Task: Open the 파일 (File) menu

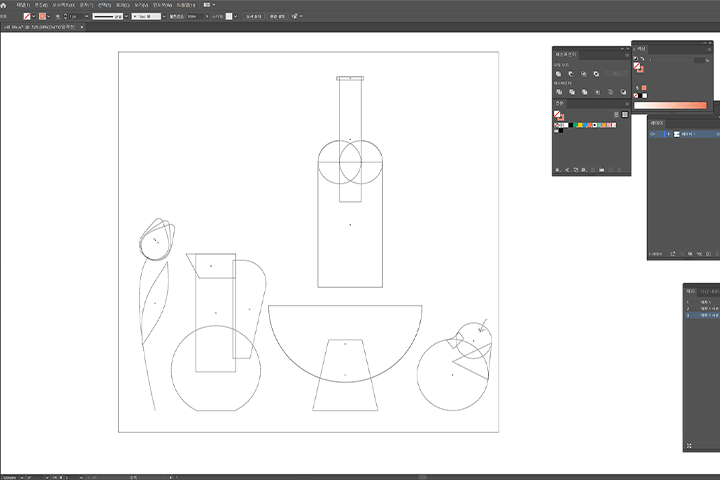Action: point(23,5)
